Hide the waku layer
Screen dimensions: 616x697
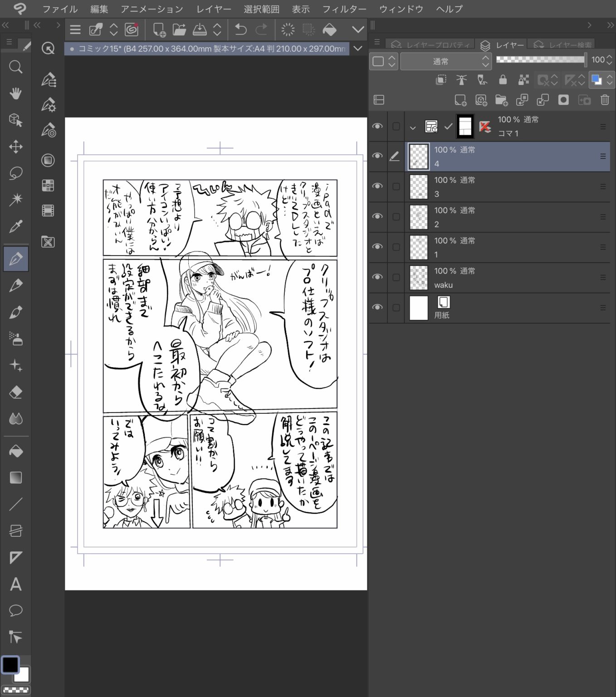[x=377, y=277]
